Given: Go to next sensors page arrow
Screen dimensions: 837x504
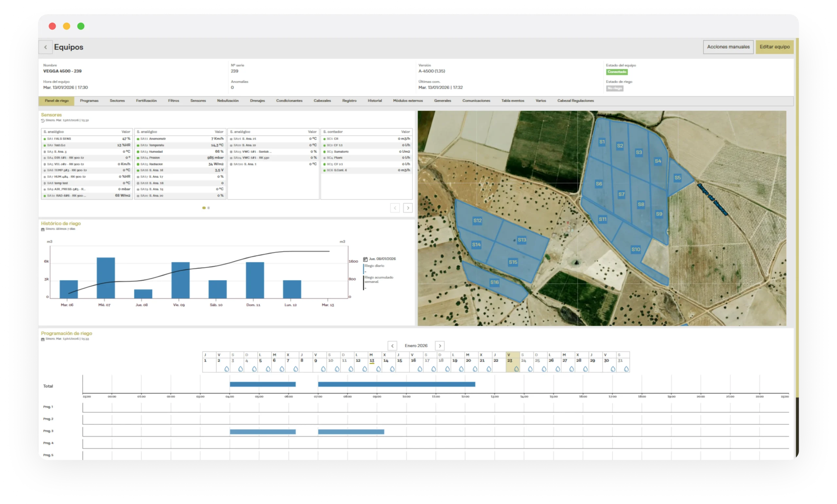Looking at the screenshot, I should coord(408,208).
